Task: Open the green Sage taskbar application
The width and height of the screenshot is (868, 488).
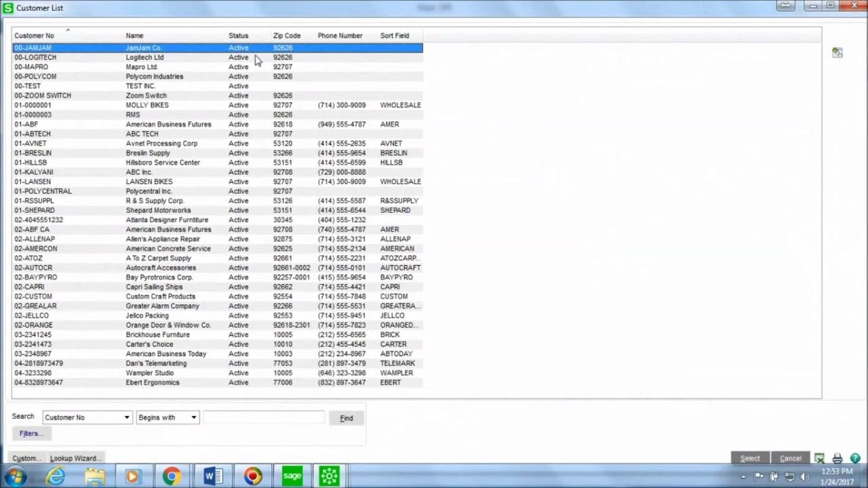Action: click(x=292, y=476)
